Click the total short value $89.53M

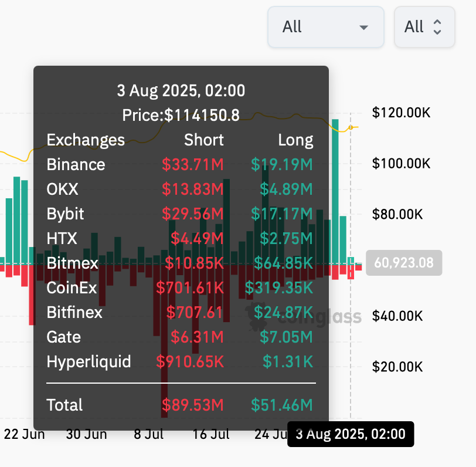[x=193, y=405]
